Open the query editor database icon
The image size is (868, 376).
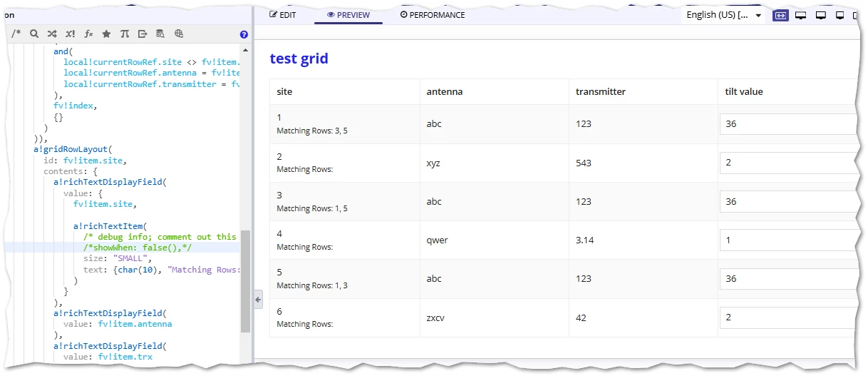[160, 34]
